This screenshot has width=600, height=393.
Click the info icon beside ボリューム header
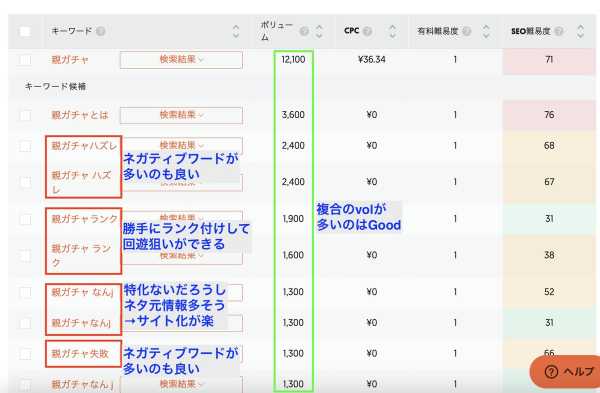[x=304, y=31]
